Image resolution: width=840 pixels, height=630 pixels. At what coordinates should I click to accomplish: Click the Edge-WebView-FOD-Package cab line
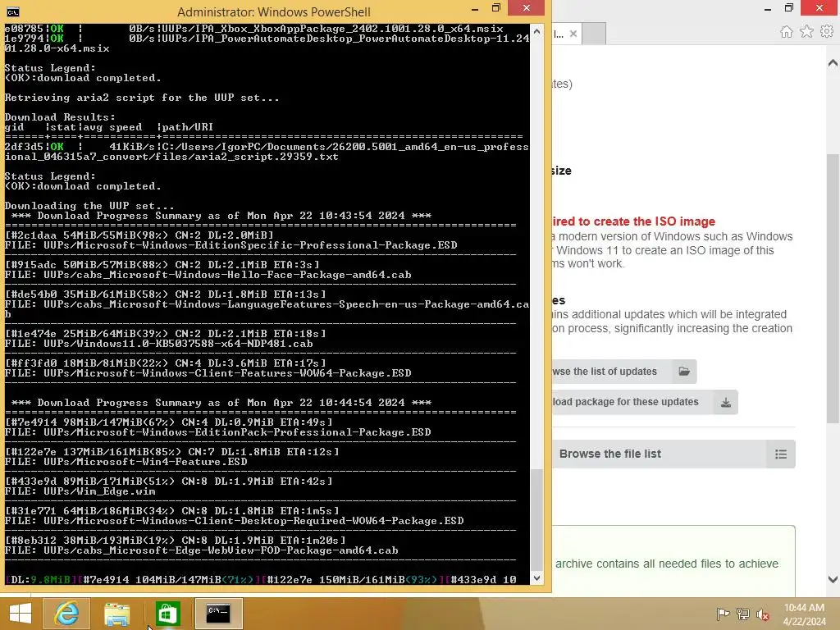pyautogui.click(x=202, y=550)
